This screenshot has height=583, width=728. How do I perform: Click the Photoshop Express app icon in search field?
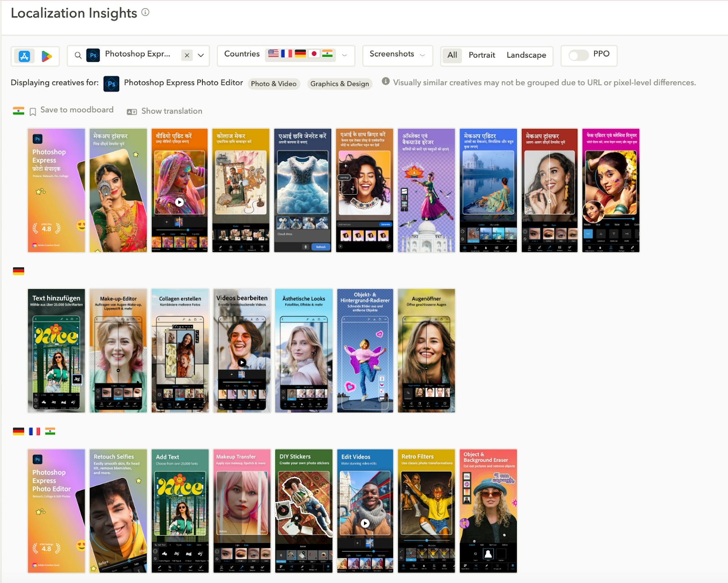(x=92, y=55)
